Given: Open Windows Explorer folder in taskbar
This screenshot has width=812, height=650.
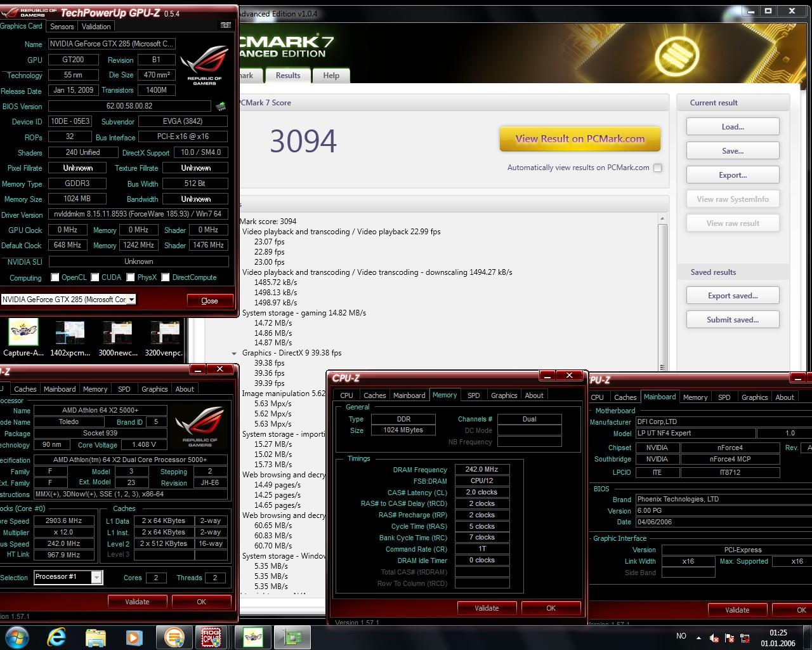Looking at the screenshot, I should (x=95, y=637).
